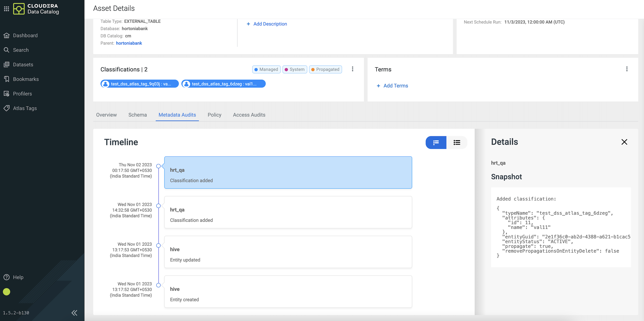This screenshot has height=321, width=644.
Task: Switch to list view toggle
Action: tap(457, 142)
